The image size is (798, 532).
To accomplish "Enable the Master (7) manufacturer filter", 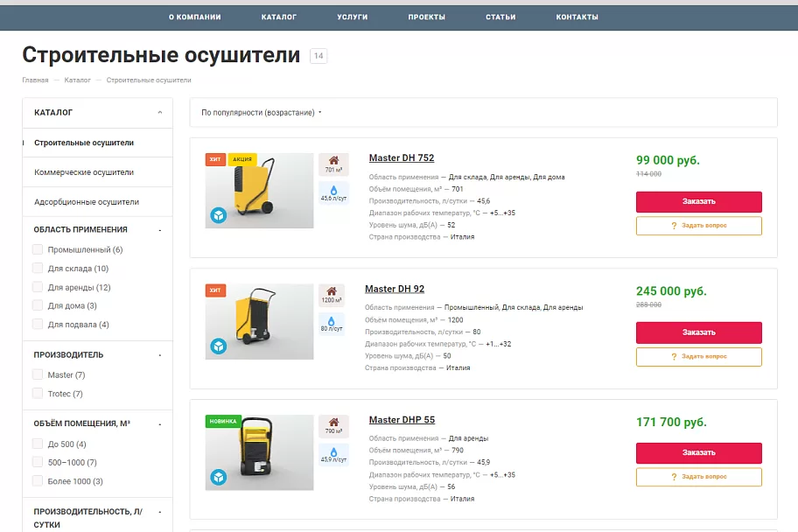I will [x=37, y=374].
